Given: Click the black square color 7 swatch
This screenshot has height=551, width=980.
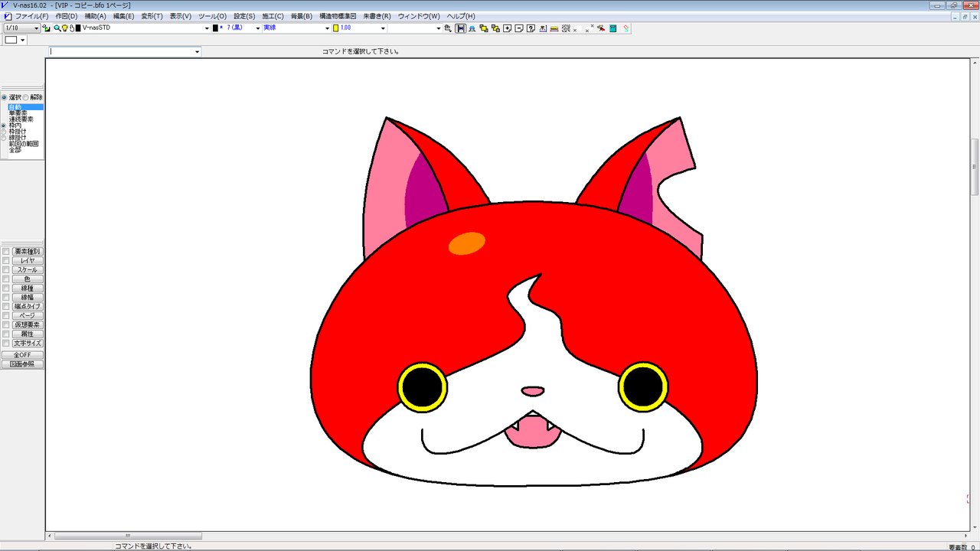Looking at the screenshot, I should [x=215, y=28].
